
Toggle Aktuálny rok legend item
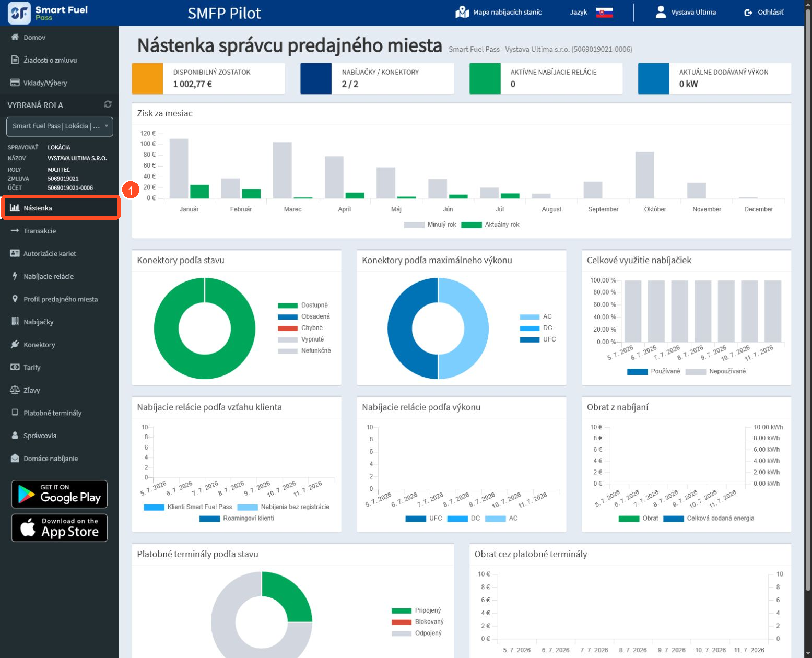tap(490, 225)
